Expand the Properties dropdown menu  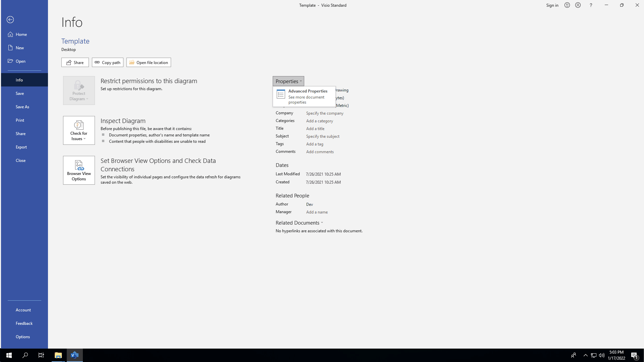pos(288,81)
